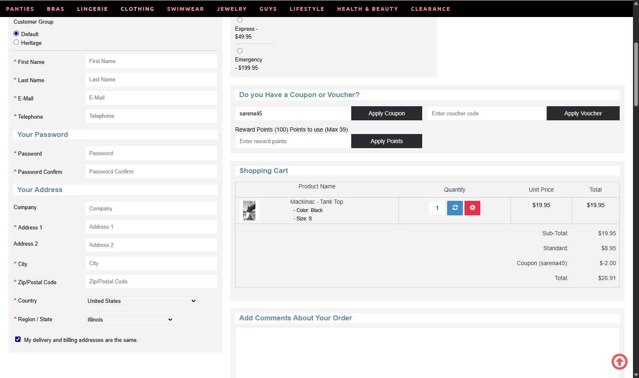The width and height of the screenshot is (639, 378).
Task: Click the Sub-Total amount $19.95
Action: click(607, 233)
